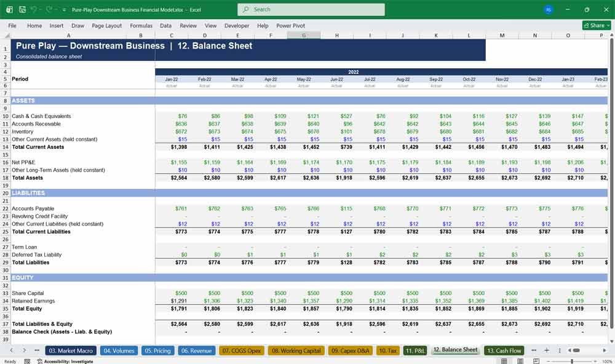Select the Cash & Cash Equivalents cell

[x=41, y=116]
